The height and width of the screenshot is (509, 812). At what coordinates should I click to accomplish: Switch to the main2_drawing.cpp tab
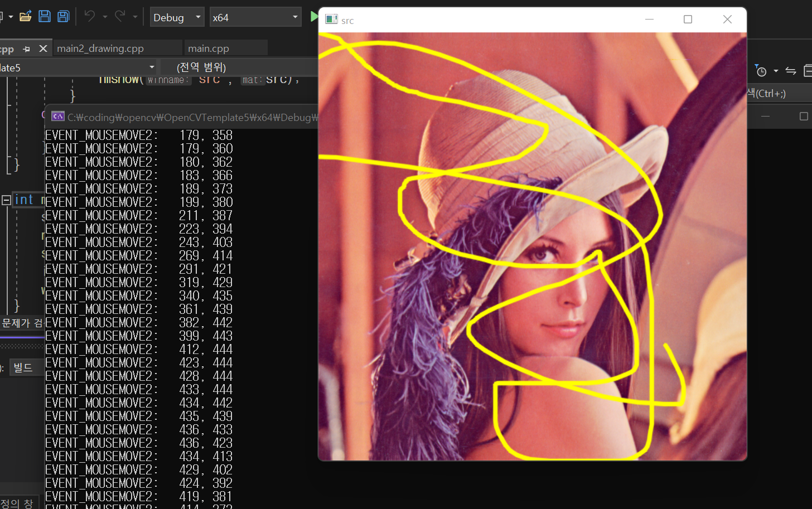100,49
